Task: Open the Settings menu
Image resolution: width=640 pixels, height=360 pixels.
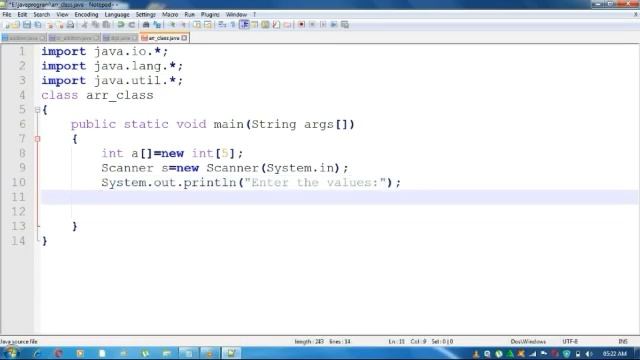Action: [146, 14]
